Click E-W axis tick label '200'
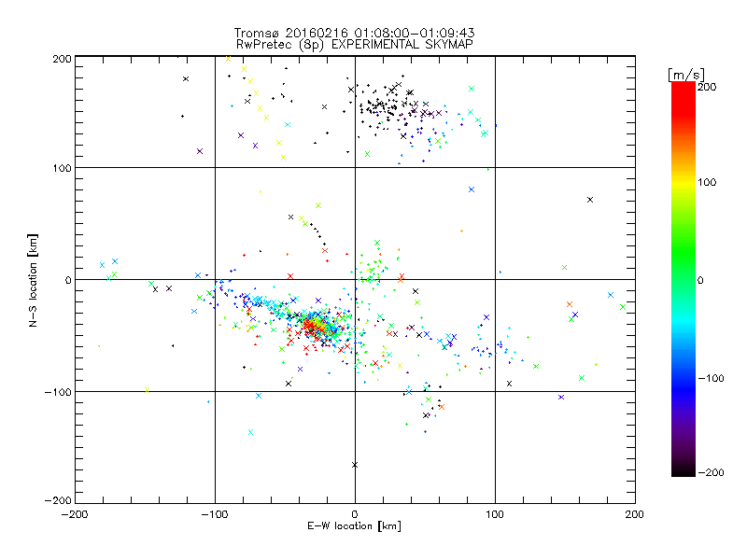This screenshot has height=560, width=747. coord(635,514)
